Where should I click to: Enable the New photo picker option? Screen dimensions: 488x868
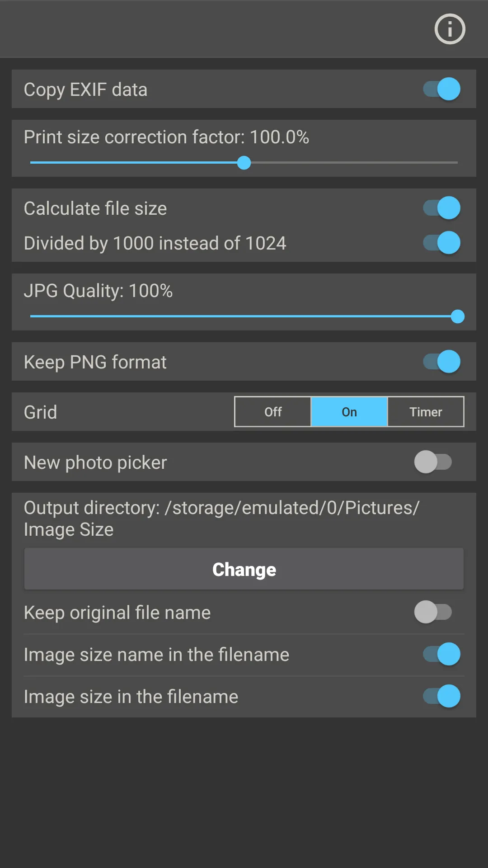(433, 462)
